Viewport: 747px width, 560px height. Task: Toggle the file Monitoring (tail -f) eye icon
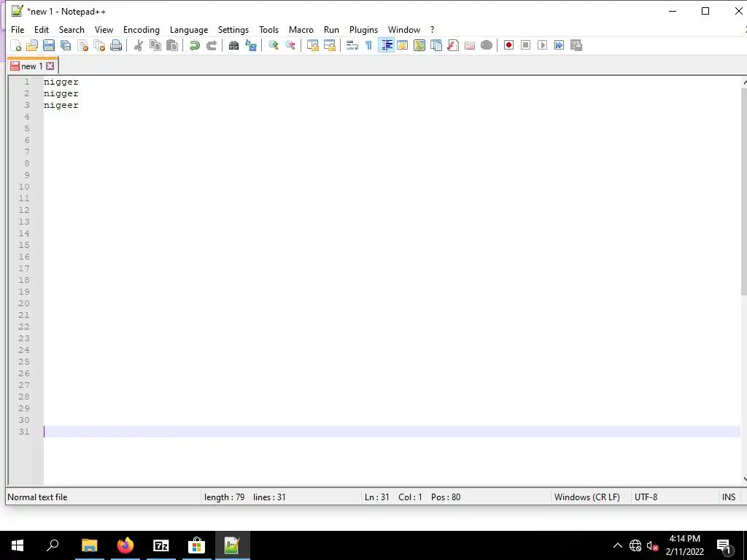(x=487, y=45)
